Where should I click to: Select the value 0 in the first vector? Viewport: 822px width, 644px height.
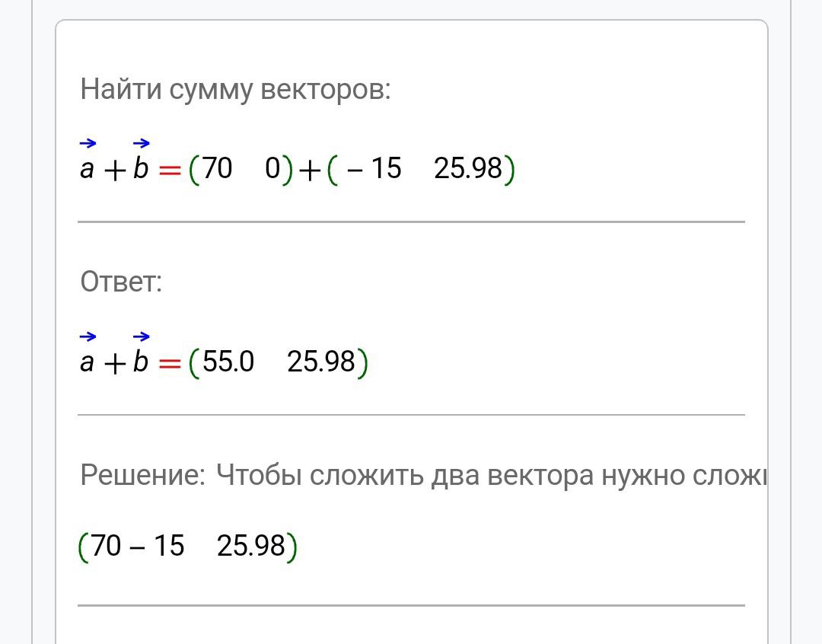click(272, 169)
